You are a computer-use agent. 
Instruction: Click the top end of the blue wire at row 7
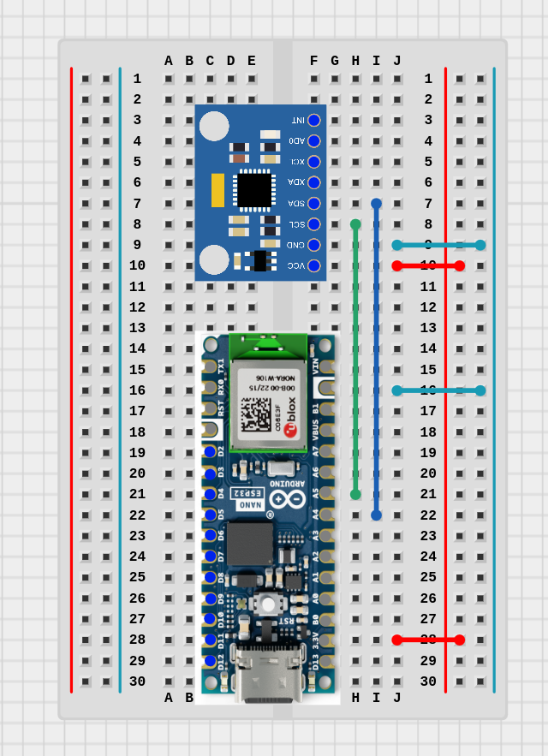click(376, 204)
